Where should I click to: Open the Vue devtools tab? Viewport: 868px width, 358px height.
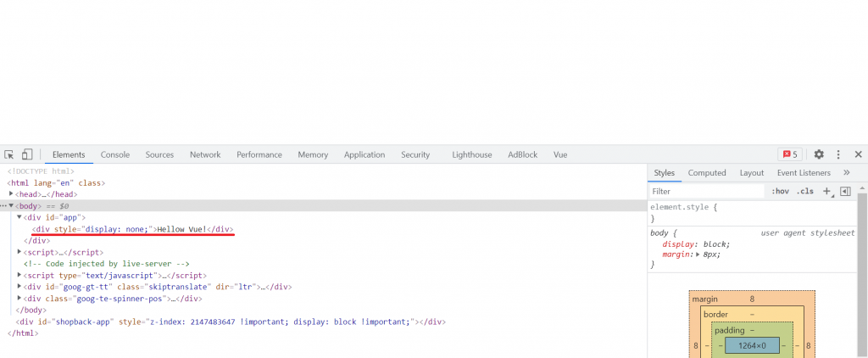pyautogui.click(x=560, y=154)
